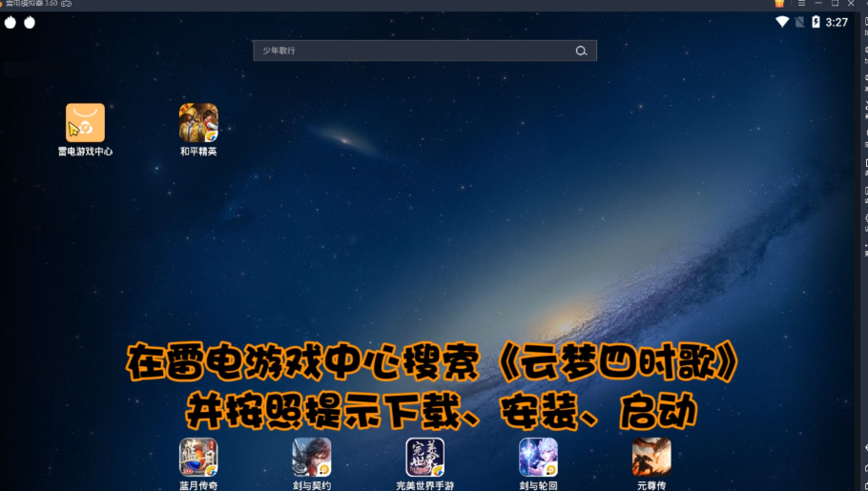The width and height of the screenshot is (868, 491).
Task: Open the 完美世界手游 game icon
Action: coord(425,458)
